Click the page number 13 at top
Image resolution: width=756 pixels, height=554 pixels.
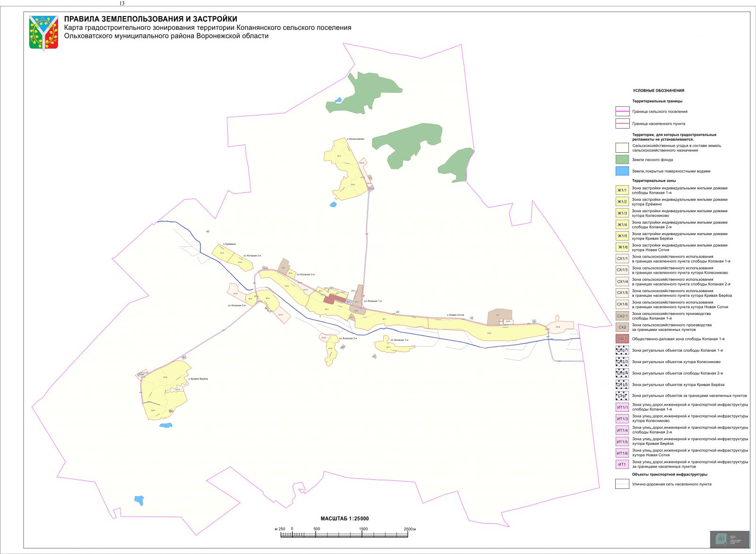point(122,3)
